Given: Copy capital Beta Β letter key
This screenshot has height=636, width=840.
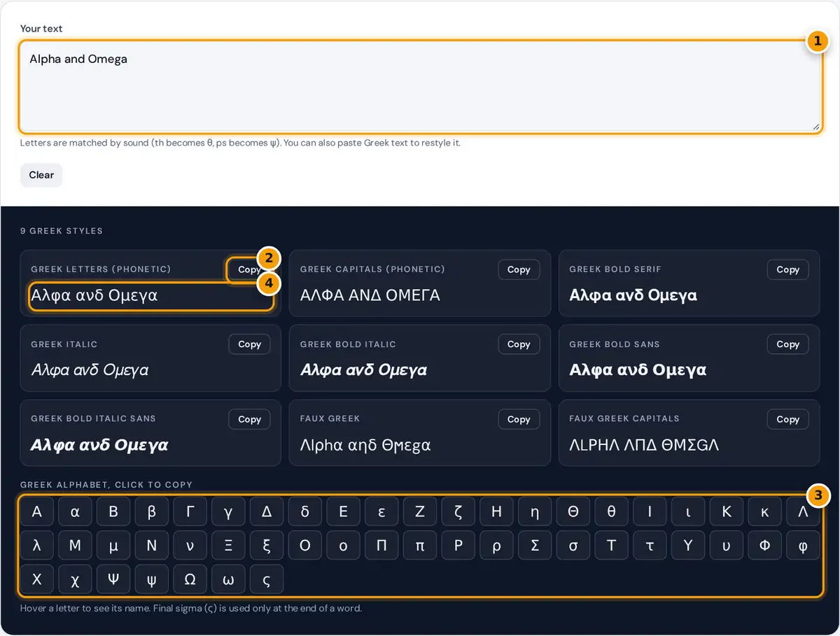Looking at the screenshot, I should click(113, 511).
